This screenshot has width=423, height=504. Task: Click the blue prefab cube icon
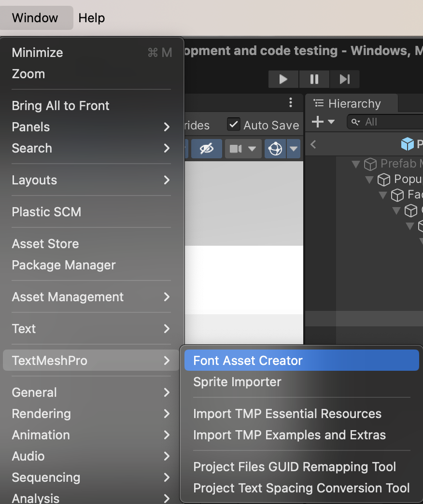(x=408, y=144)
